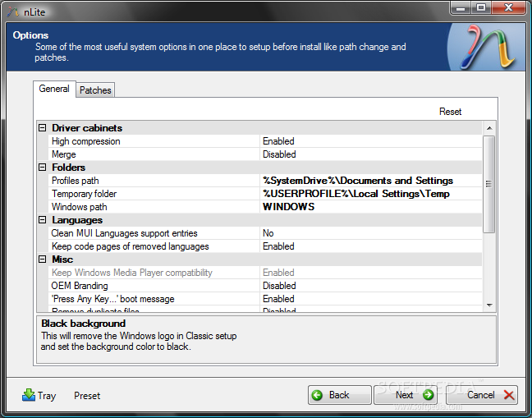Open the Preset menu
The width and height of the screenshot is (532, 418).
point(87,396)
